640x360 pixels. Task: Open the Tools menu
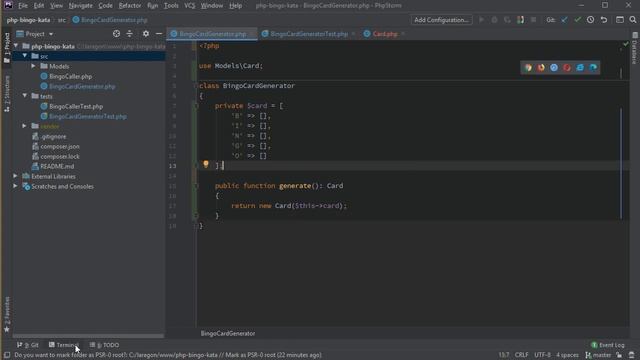(x=171, y=6)
